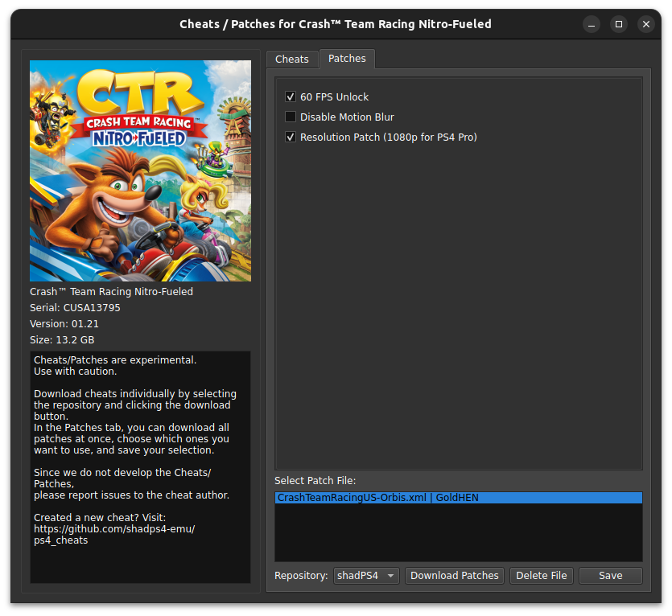Open the Repository shadPS4 dropdown
The width and height of the screenshot is (672, 616).
pyautogui.click(x=366, y=575)
